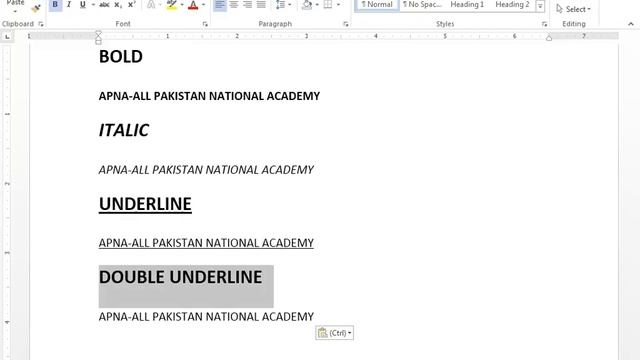Open the Paste options dropdown in Clipboard
640x360 pixels.
16,11
